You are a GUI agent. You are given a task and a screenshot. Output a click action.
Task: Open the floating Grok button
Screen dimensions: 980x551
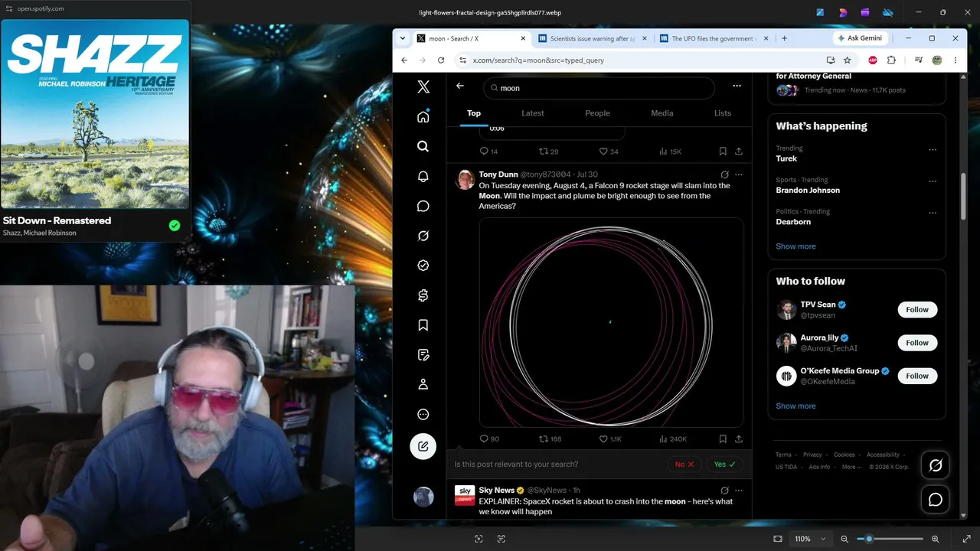936,465
